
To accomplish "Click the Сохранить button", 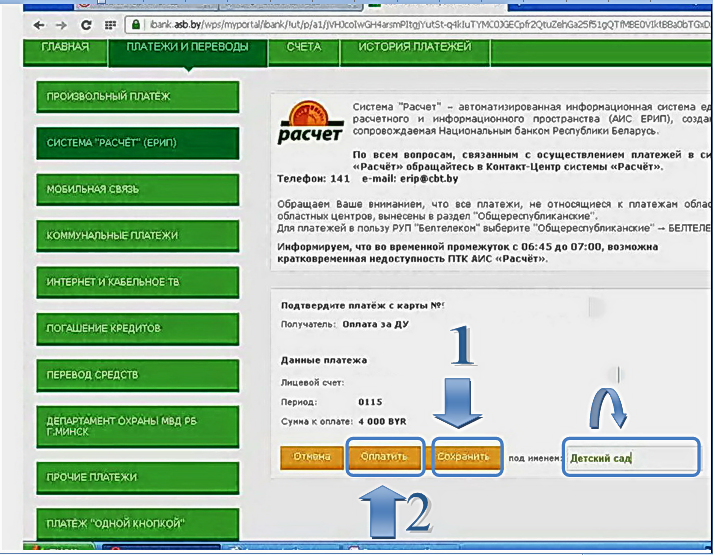I will coord(466,458).
